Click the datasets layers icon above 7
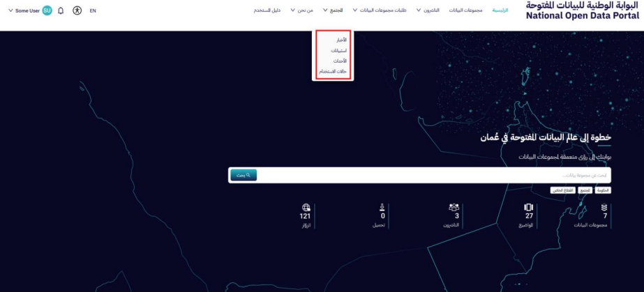Screen dimensions: 644x292 604,208
